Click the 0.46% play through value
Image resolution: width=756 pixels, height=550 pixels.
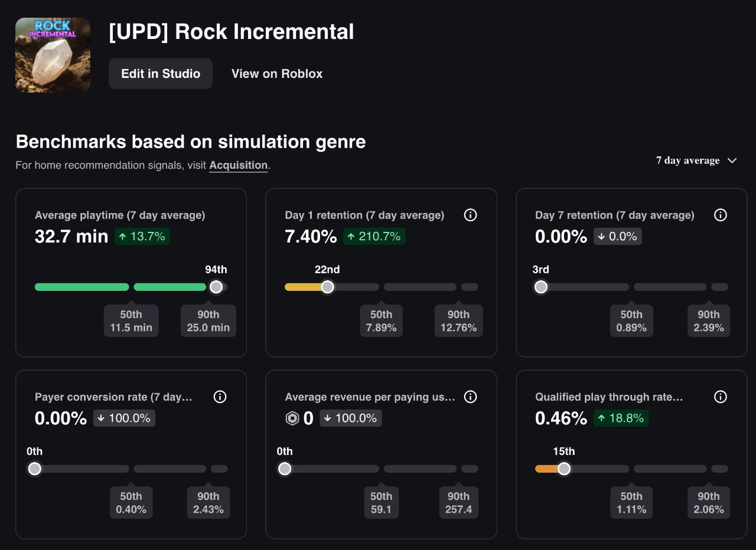[561, 418]
